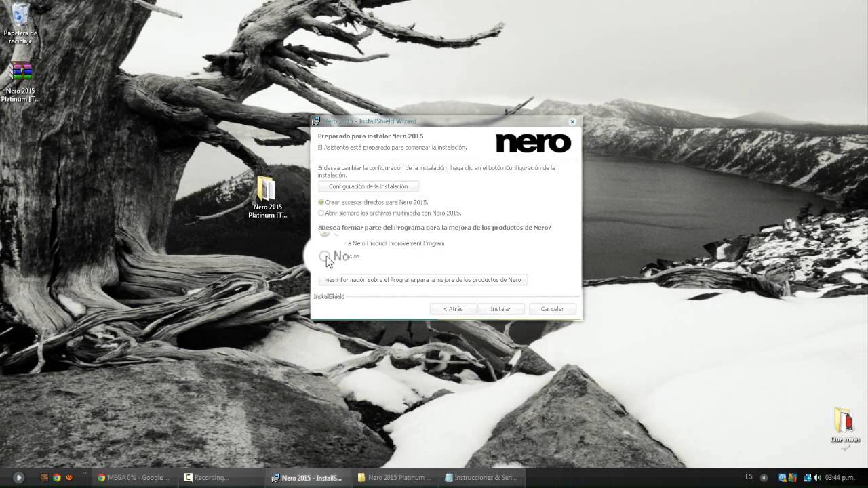Switch to Nero 2015 Platinum folder taskbar item

point(395,477)
